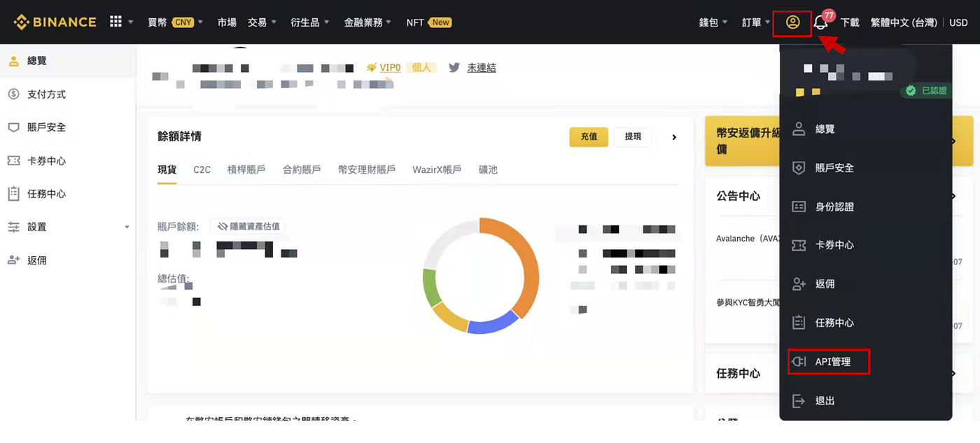Viewport: 980px width, 443px height.
Task: Click the 設置 sliders icon in sidebar
Action: tap(13, 227)
